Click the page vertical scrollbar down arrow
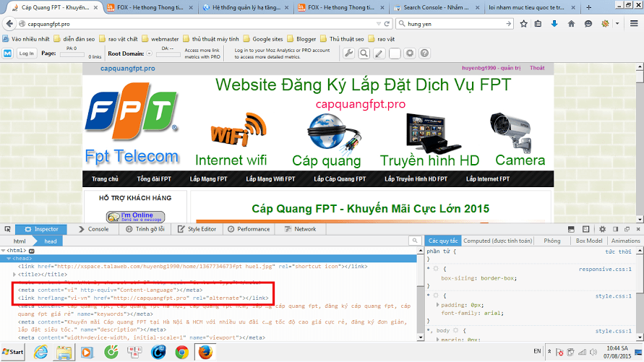 coord(640,220)
